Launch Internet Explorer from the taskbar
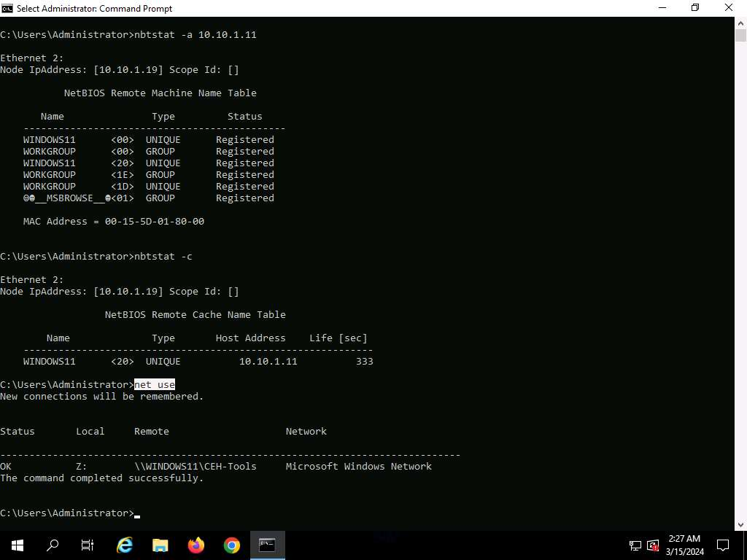 (x=125, y=545)
